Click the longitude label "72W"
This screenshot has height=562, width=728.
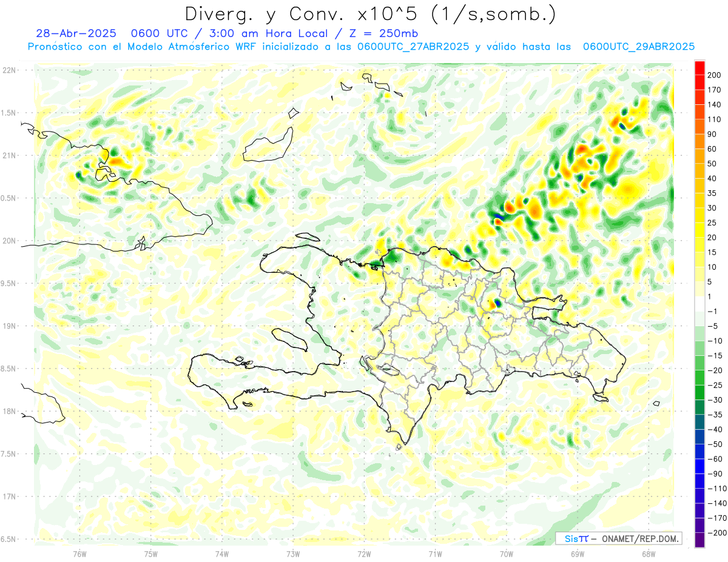click(364, 554)
